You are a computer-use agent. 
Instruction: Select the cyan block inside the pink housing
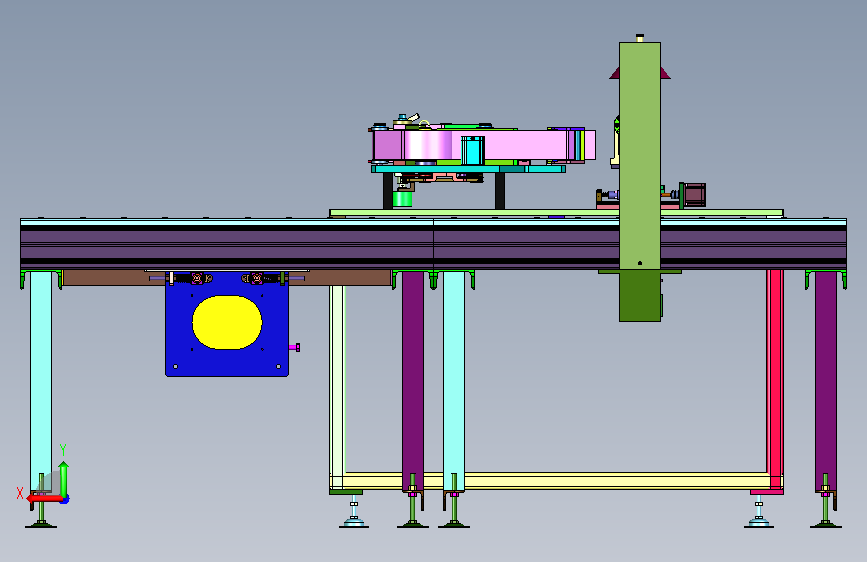coord(473,150)
